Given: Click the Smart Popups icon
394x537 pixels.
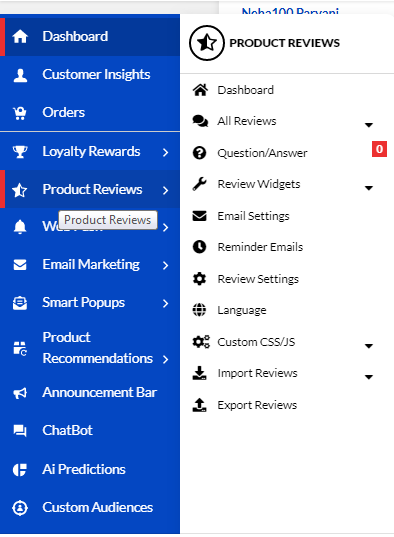Looking at the screenshot, I should [x=20, y=303].
